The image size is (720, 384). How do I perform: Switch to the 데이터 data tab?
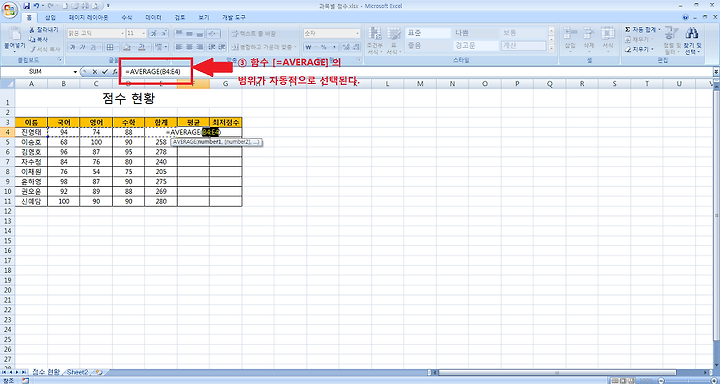pos(153,17)
